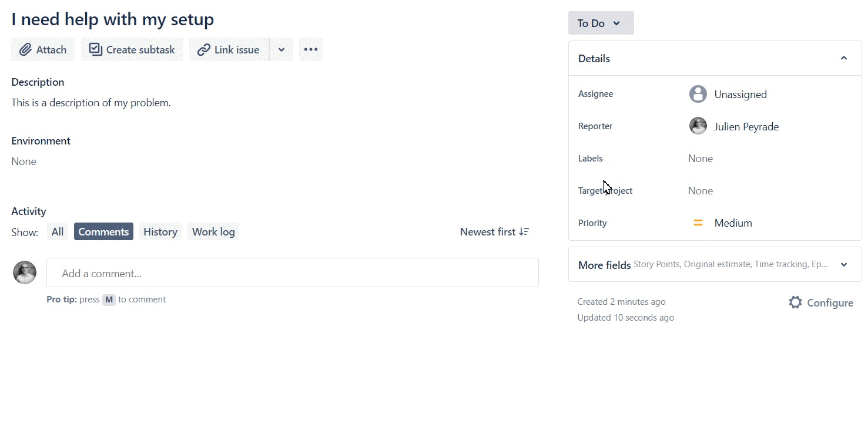The image size is (868, 441).
Task: Click the description text to edit
Action: [91, 103]
